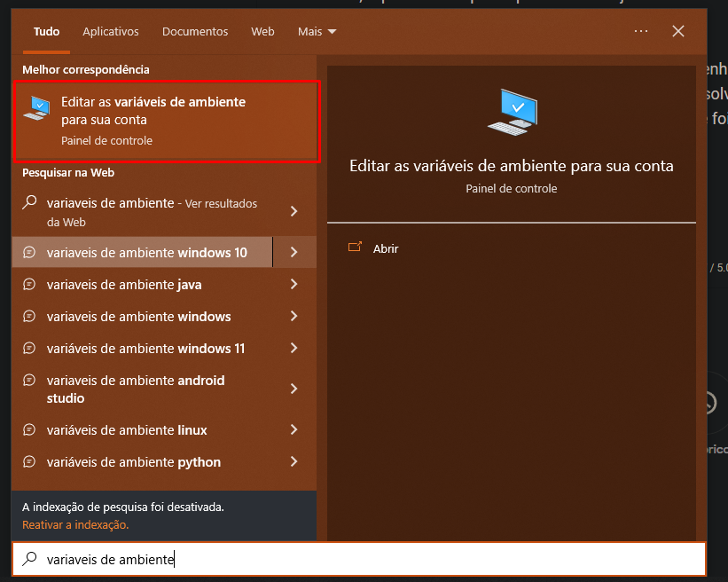The height and width of the screenshot is (582, 728).
Task: Click the preview title 'Editar as variáveis de ambiente para sua conta'
Action: pos(511,166)
